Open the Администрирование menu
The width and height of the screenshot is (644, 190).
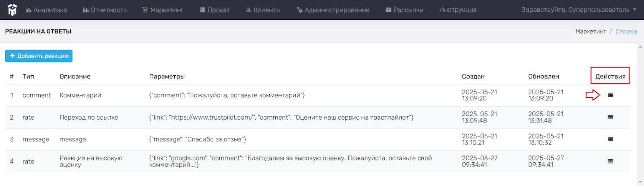(x=333, y=10)
